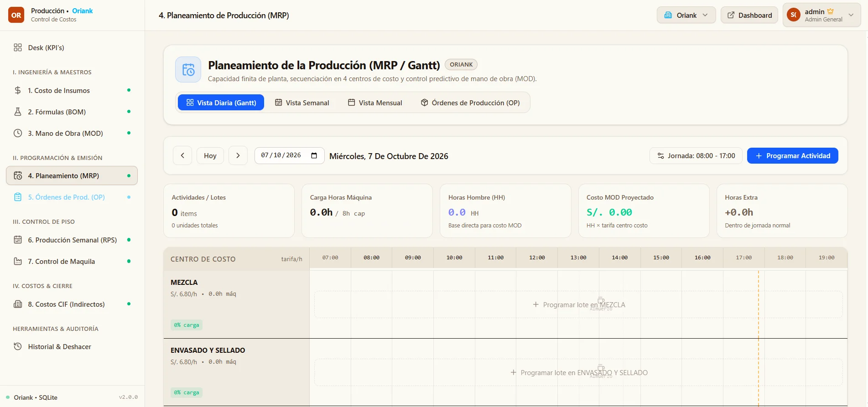Click the calendar-clock icon for Planeamiento (MRP)
The height and width of the screenshot is (407, 868).
point(18,175)
